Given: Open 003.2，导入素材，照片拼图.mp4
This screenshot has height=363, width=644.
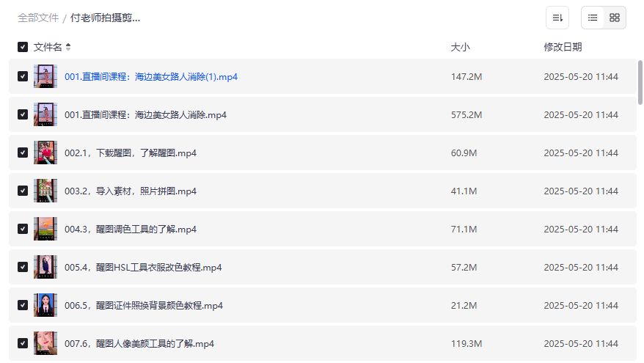Looking at the screenshot, I should [131, 191].
